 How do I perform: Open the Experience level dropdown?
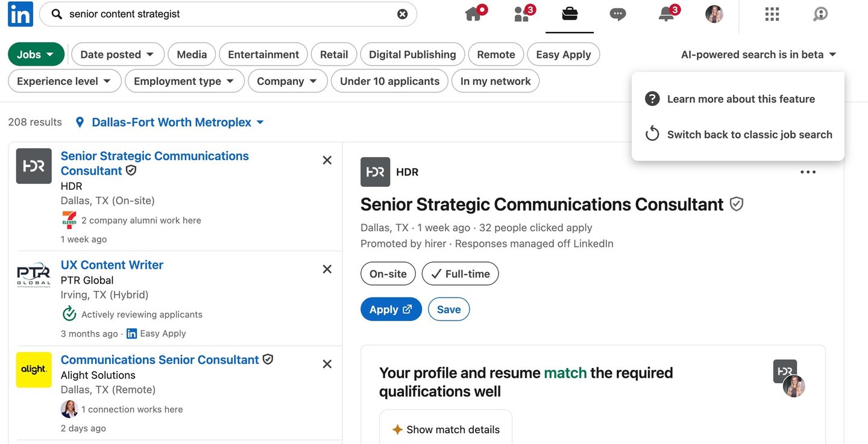click(64, 81)
